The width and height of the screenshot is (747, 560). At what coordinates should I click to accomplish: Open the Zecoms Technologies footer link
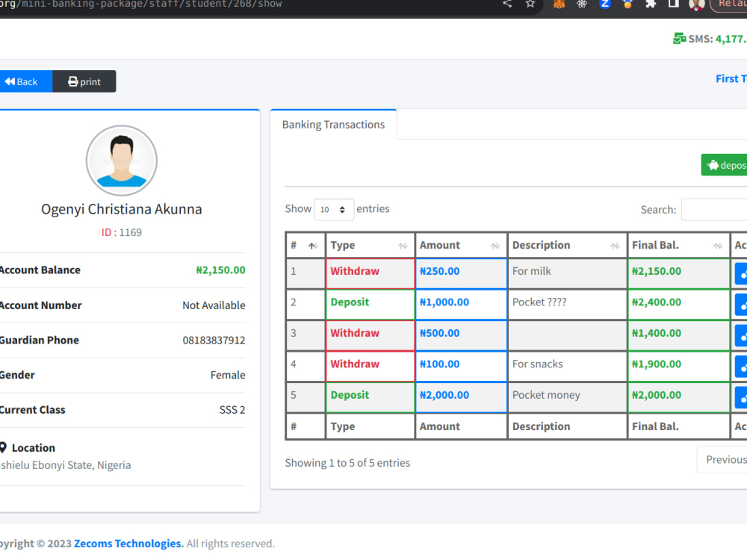(128, 544)
